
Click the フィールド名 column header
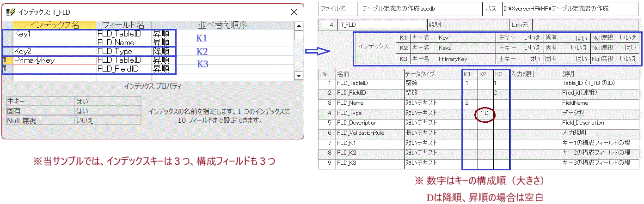coord(123,25)
